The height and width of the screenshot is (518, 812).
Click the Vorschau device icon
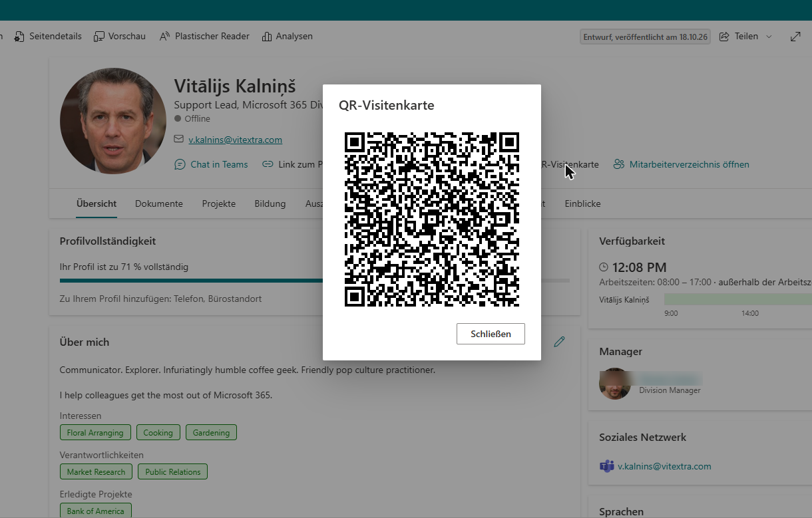point(99,37)
